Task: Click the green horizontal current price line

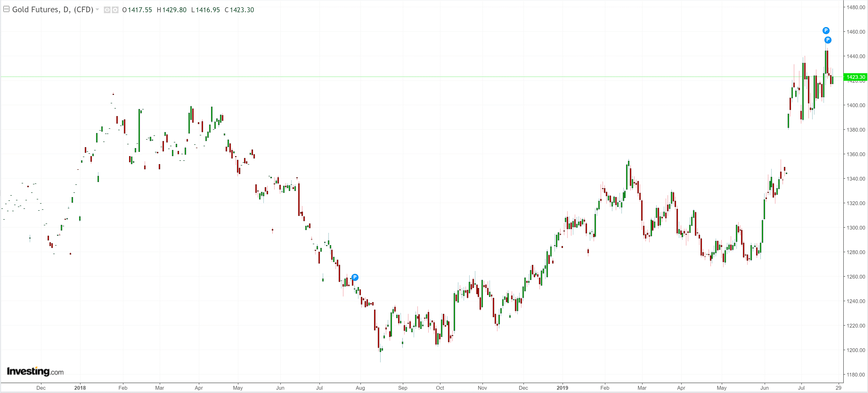Action: [404, 77]
